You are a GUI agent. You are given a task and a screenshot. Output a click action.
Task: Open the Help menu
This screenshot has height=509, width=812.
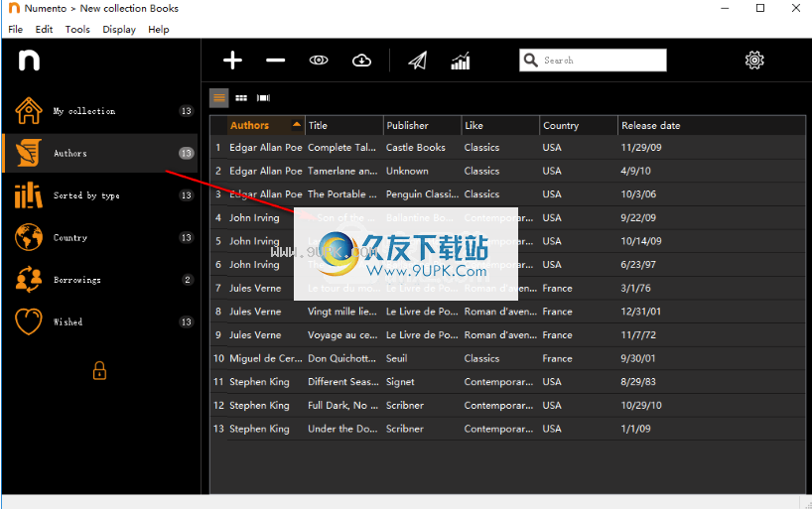coord(159,30)
